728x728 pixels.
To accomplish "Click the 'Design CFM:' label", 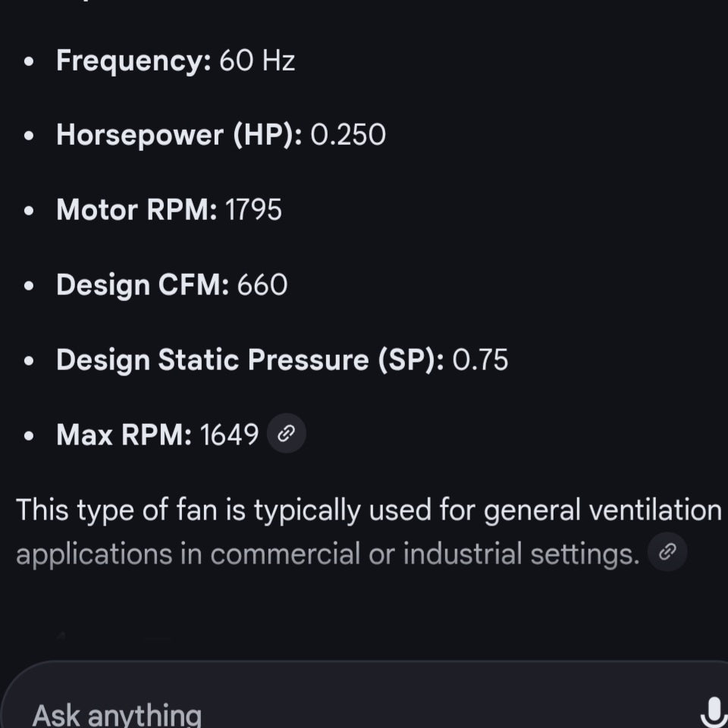I will (143, 285).
